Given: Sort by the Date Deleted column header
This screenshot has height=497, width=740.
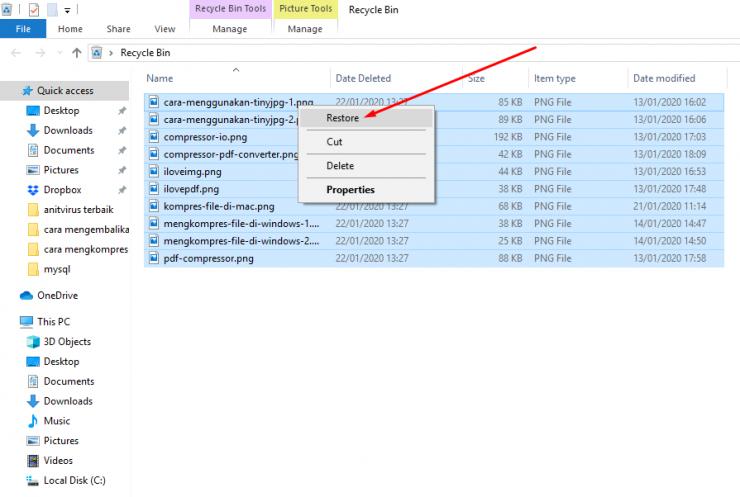Looking at the screenshot, I should tap(363, 78).
